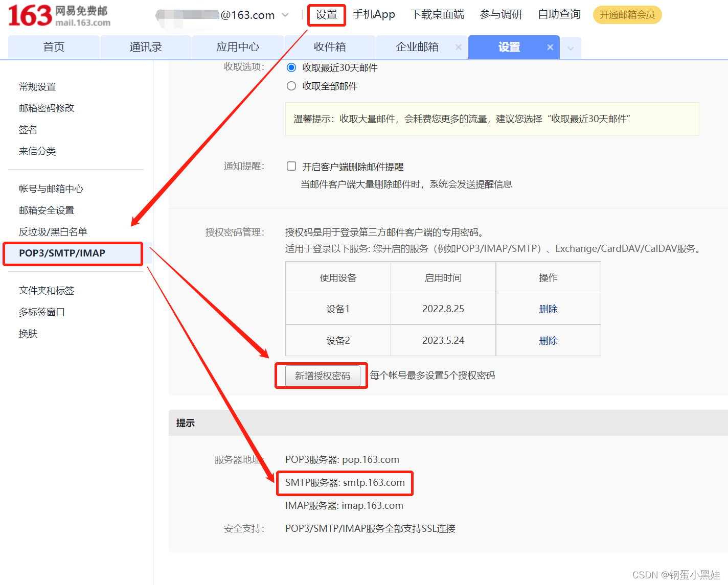Click SMTP服务器: smtp.163.com text

coord(345,483)
